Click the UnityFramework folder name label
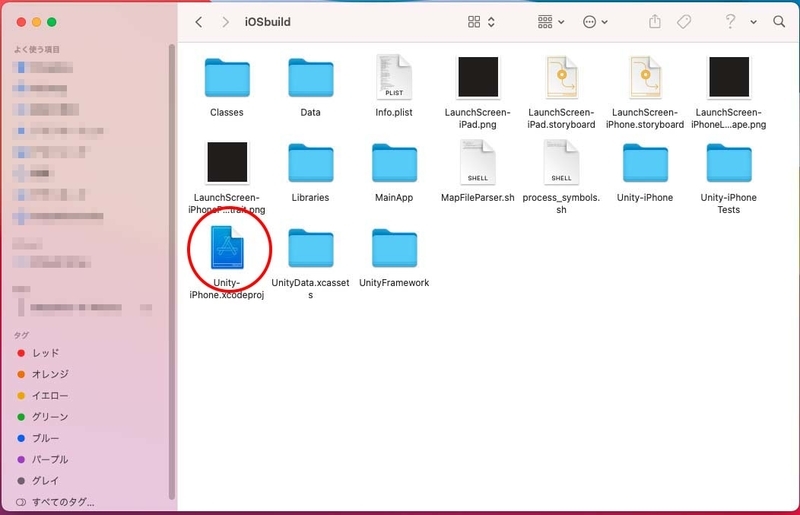This screenshot has width=800, height=515. tap(394, 283)
